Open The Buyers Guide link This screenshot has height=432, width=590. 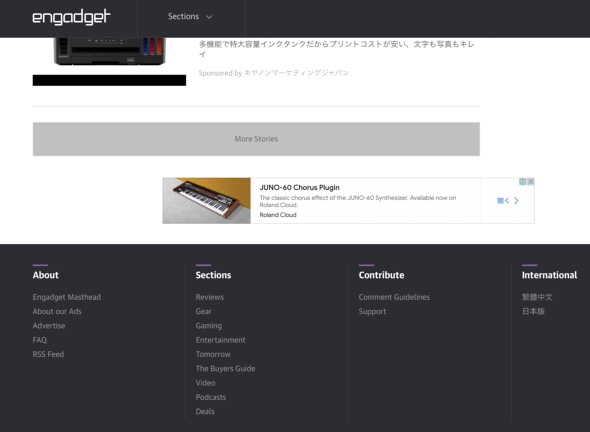225,368
